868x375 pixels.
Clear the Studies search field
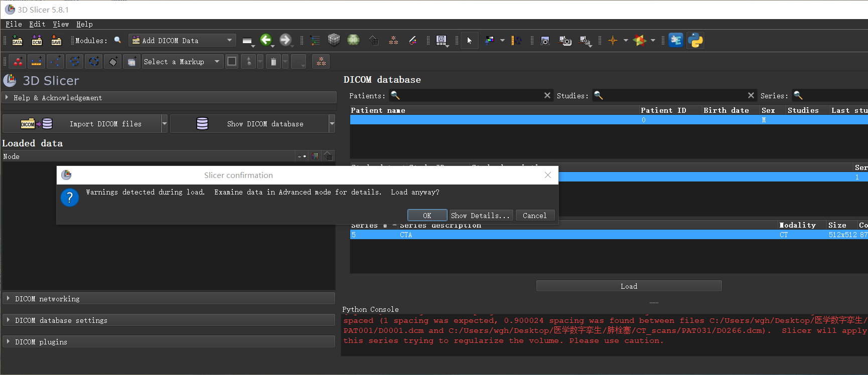click(x=751, y=95)
